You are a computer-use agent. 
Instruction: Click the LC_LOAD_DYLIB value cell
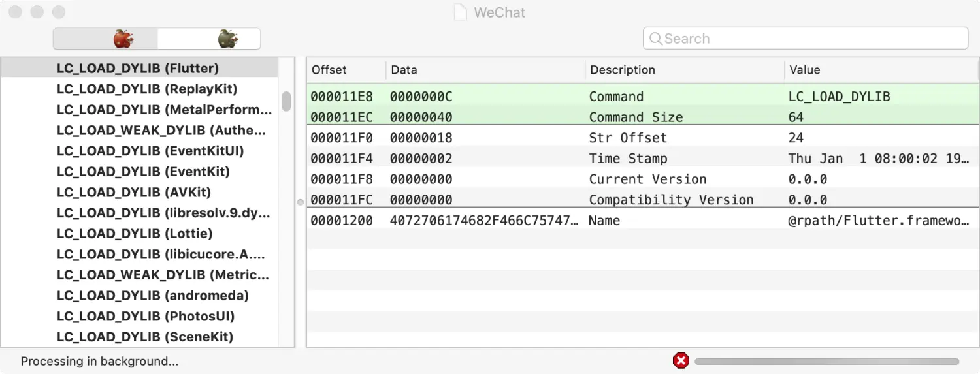pyautogui.click(x=840, y=97)
